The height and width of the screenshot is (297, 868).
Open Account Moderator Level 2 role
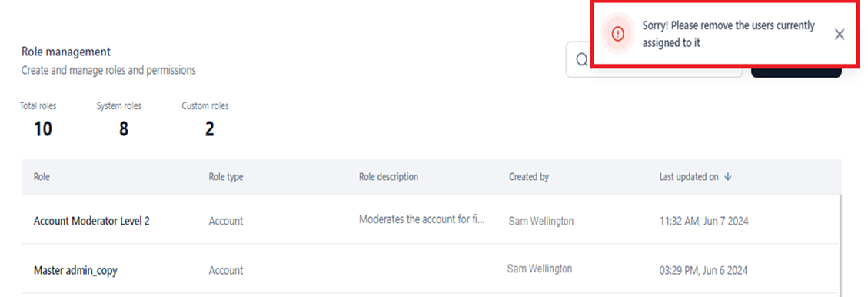(92, 221)
